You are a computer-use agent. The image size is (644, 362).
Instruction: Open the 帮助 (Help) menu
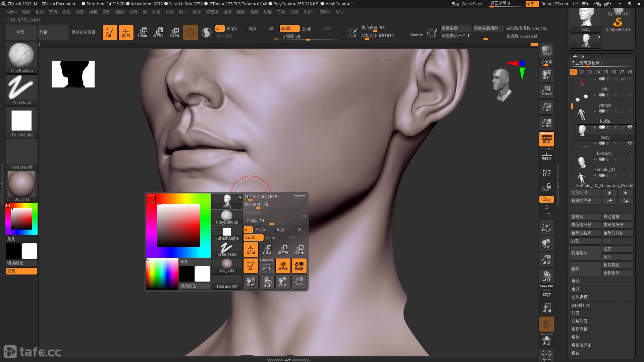(339, 12)
